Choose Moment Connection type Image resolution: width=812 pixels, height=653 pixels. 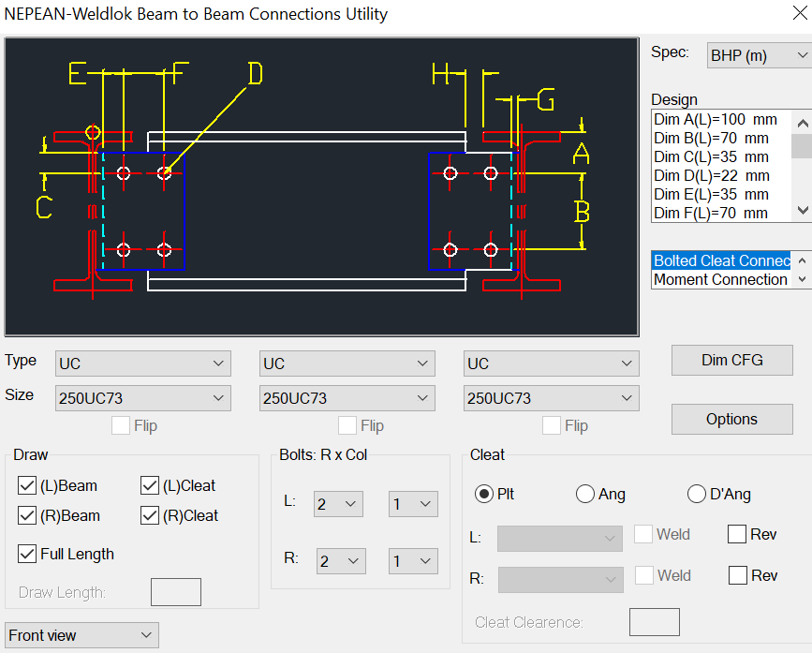pyautogui.click(x=721, y=279)
